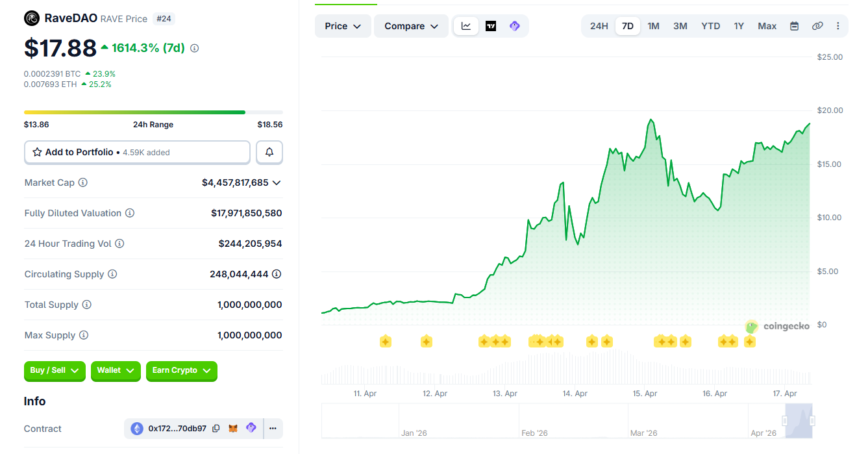Switch to the Max timeframe tab
The width and height of the screenshot is (868, 454).
click(x=767, y=26)
